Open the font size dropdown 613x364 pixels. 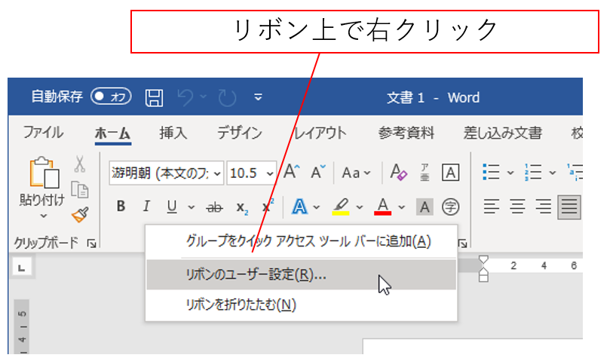click(270, 173)
